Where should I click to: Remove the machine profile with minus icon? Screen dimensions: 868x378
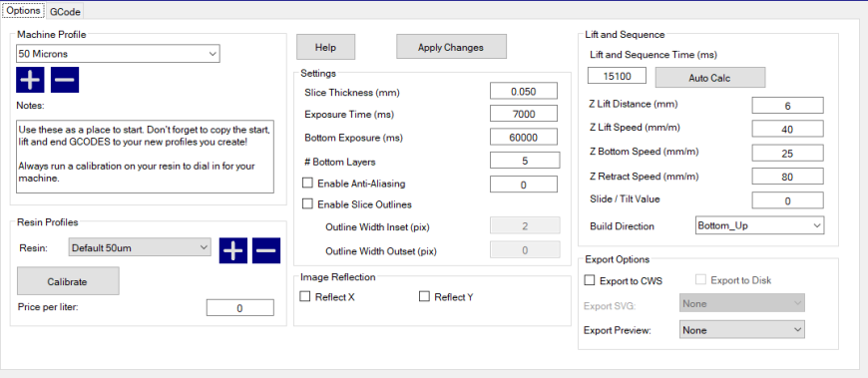click(65, 80)
